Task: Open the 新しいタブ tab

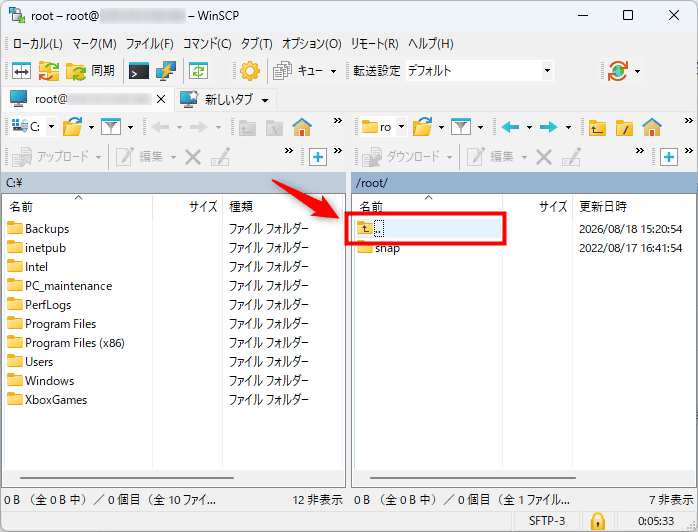Action: (x=217, y=99)
